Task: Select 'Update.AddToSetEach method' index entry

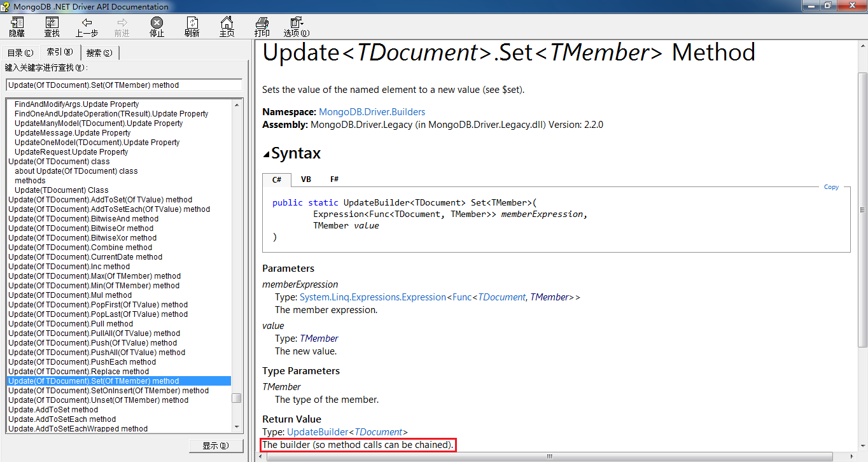Action: (62, 419)
